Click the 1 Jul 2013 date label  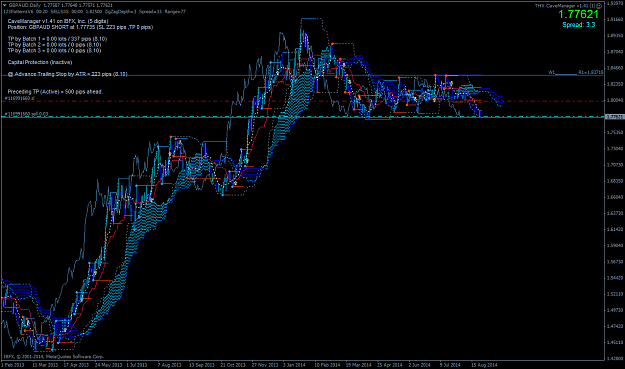137,365
